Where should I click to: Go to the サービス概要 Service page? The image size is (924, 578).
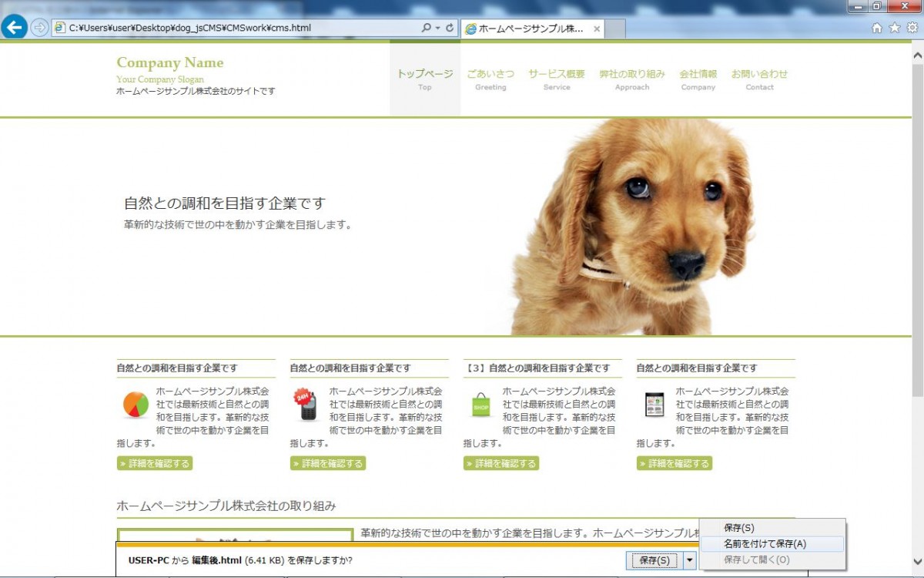pos(556,79)
